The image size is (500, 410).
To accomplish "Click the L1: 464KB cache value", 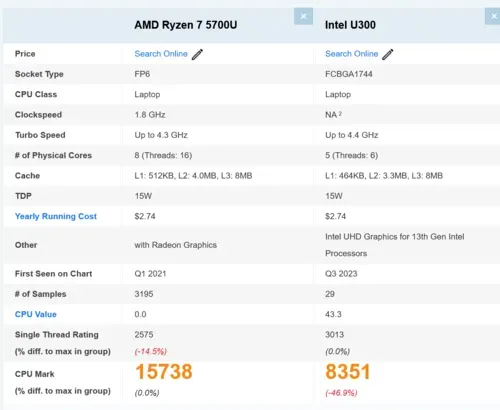I will 384,176.
